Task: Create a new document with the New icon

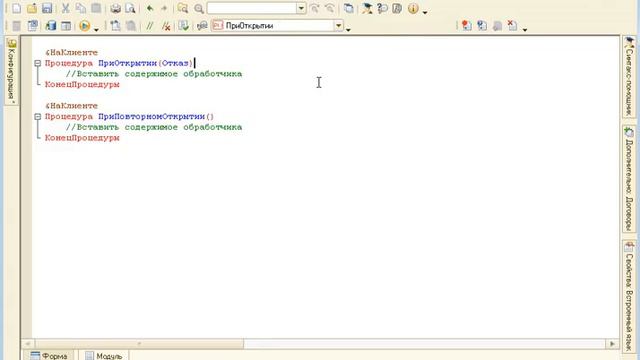Action: pos(17,8)
